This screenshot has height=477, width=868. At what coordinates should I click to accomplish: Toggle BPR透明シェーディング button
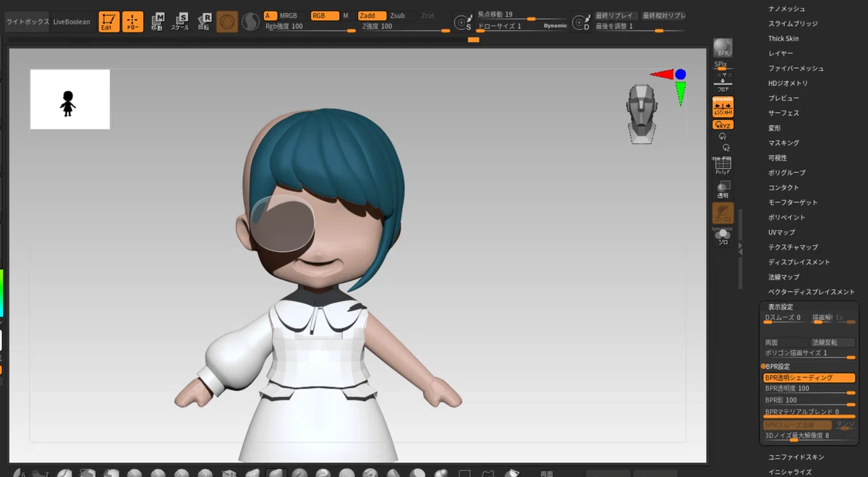coord(809,378)
